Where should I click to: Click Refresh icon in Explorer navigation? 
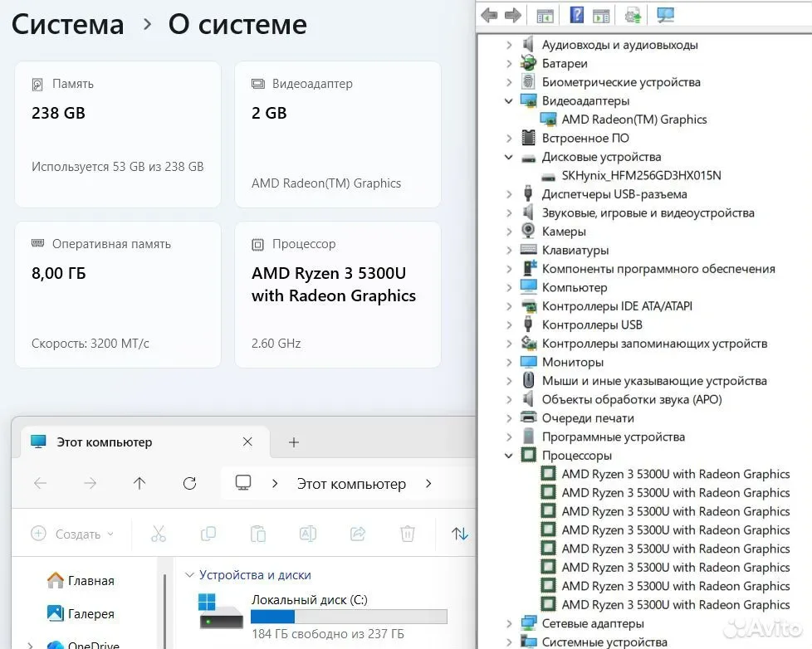click(x=189, y=483)
